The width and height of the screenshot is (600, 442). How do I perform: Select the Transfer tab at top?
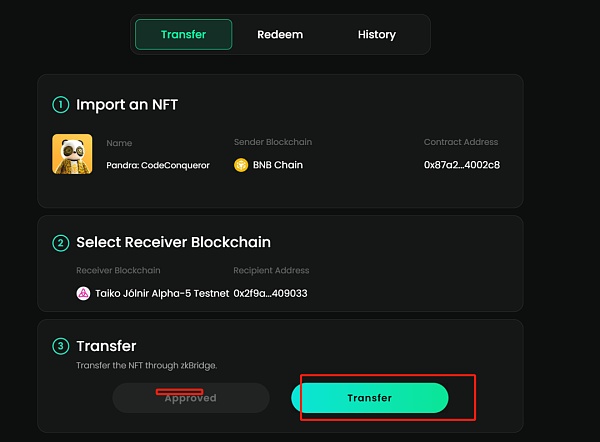pos(183,35)
